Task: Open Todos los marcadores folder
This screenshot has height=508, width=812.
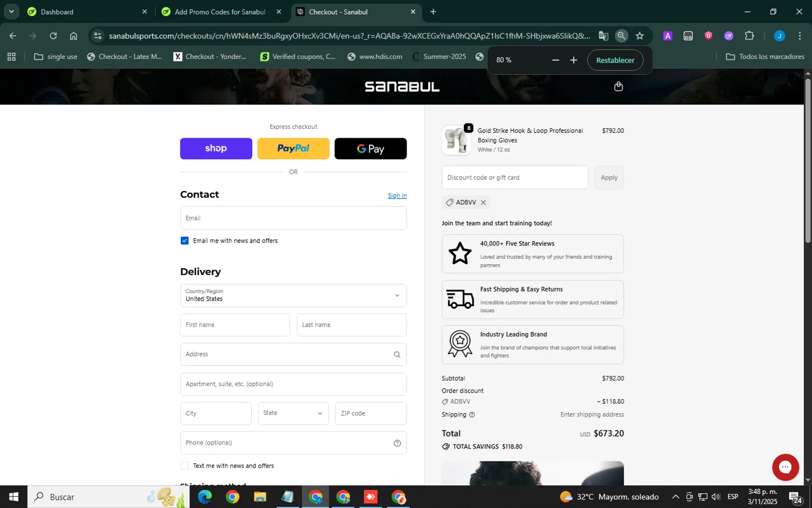Action: point(765,56)
